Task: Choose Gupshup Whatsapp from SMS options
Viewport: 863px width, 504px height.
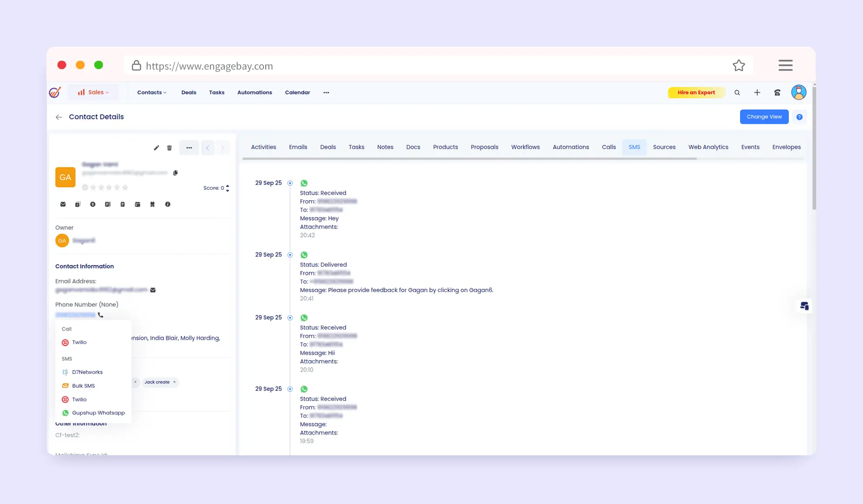Action: (x=98, y=413)
